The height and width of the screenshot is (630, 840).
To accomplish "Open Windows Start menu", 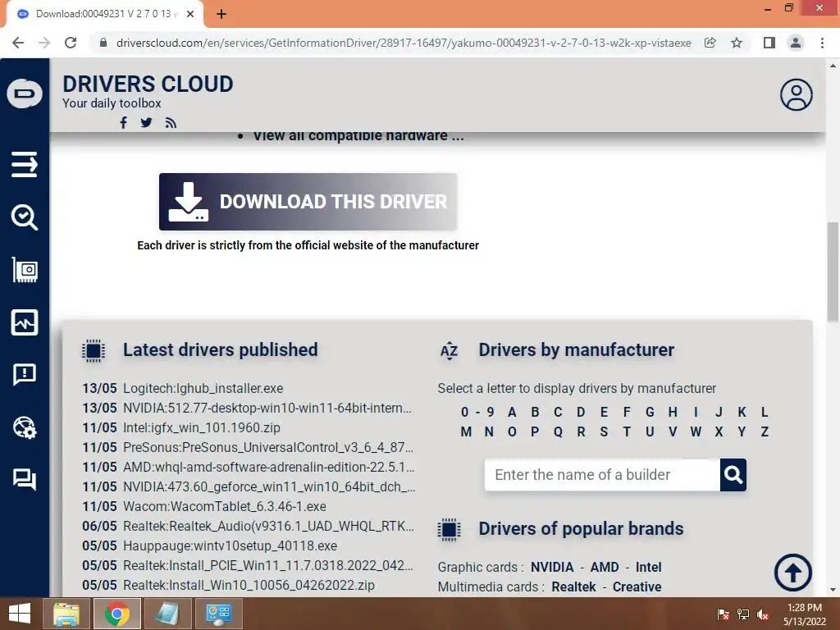I will [x=20, y=614].
